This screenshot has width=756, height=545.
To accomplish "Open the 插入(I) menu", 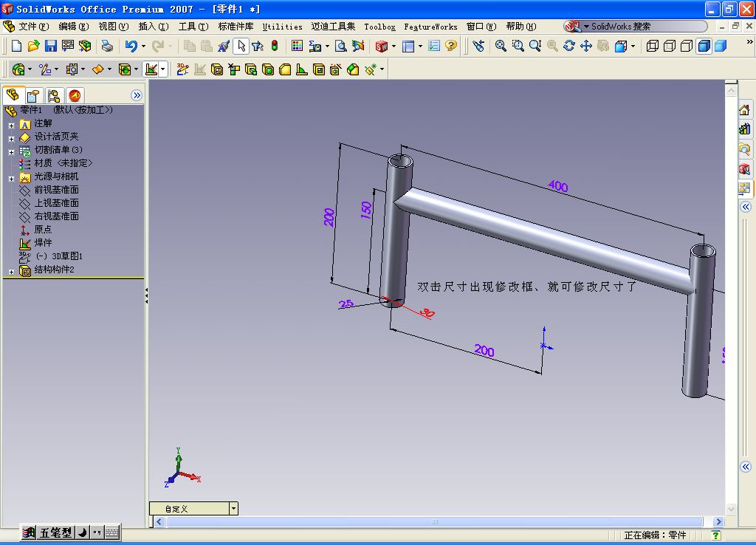I will pyautogui.click(x=154, y=27).
